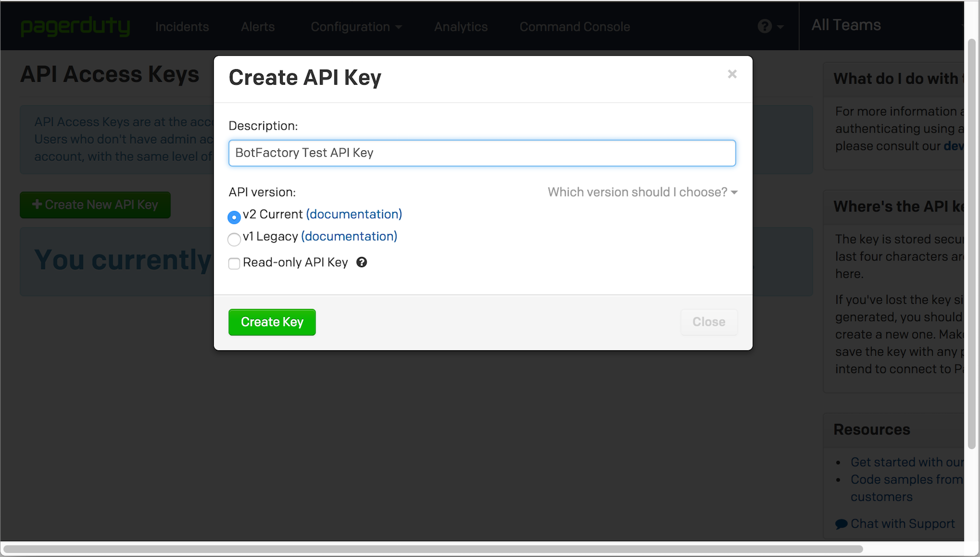
Task: Click the green Create Key button
Action: coord(272,322)
